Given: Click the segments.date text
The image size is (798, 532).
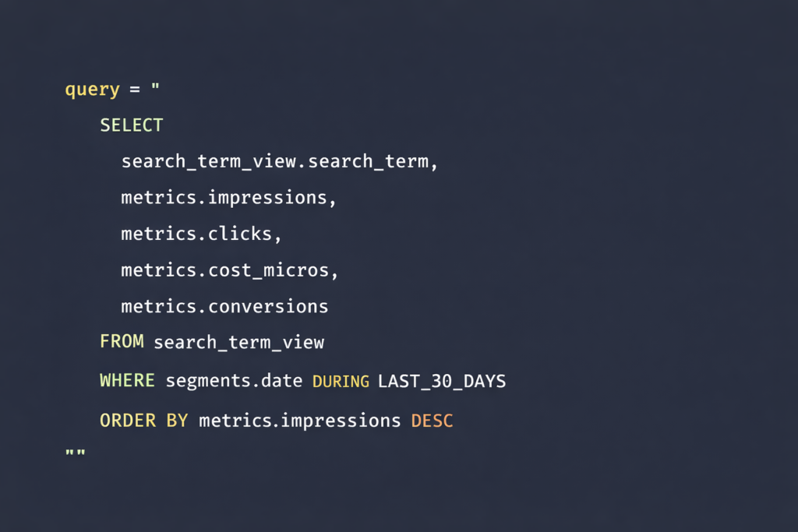Looking at the screenshot, I should (234, 381).
